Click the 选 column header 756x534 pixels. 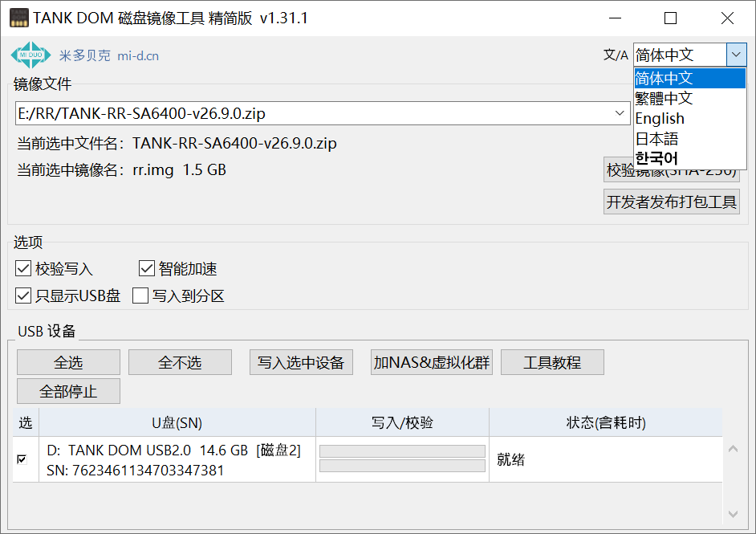26,422
